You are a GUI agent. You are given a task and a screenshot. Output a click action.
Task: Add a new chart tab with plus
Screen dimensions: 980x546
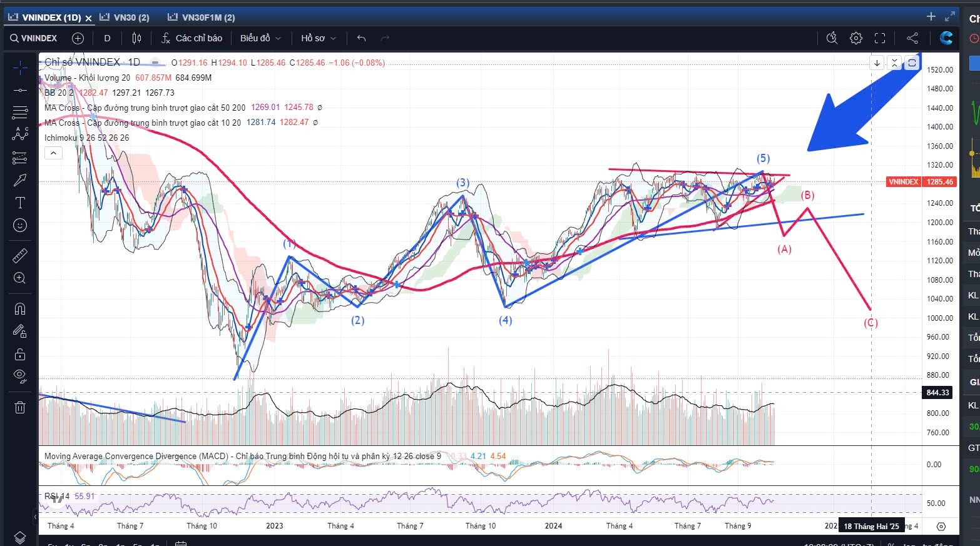pyautogui.click(x=931, y=16)
